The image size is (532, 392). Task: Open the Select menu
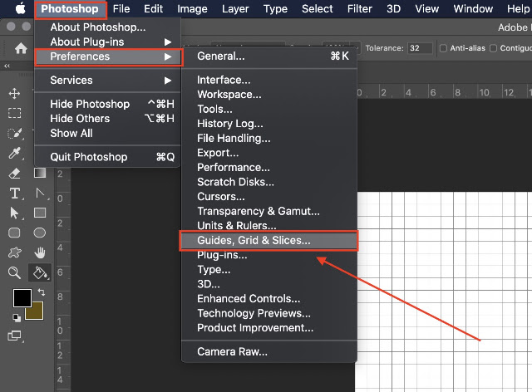click(x=318, y=9)
